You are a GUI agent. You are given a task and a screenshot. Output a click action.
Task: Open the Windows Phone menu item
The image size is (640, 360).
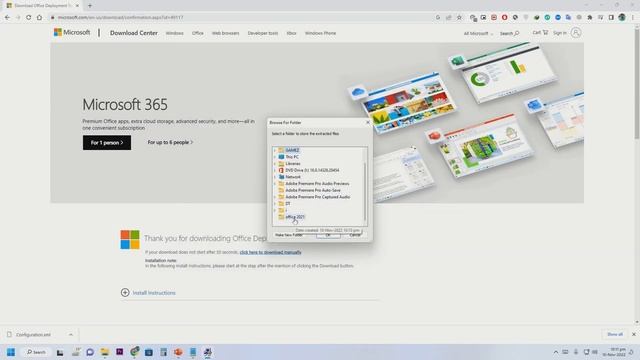click(320, 33)
